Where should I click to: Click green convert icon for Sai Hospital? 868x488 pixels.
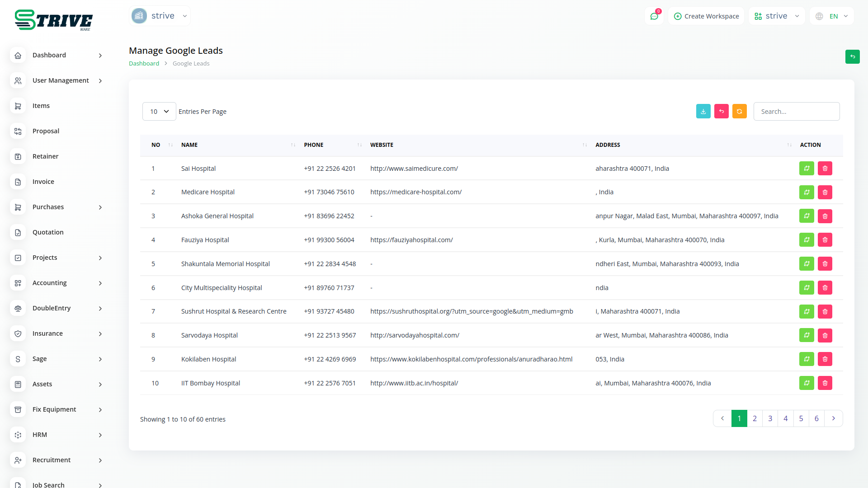tap(807, 169)
